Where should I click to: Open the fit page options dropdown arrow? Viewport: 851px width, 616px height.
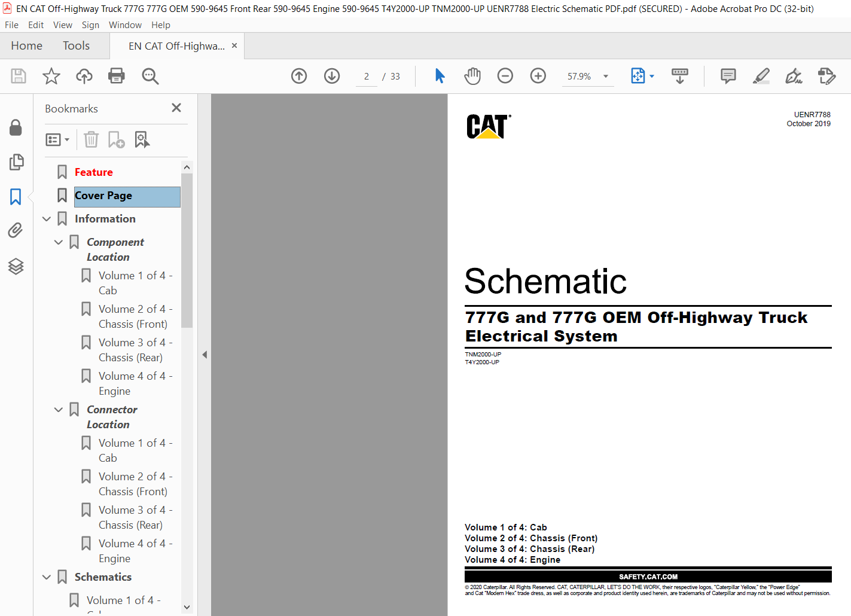652,76
